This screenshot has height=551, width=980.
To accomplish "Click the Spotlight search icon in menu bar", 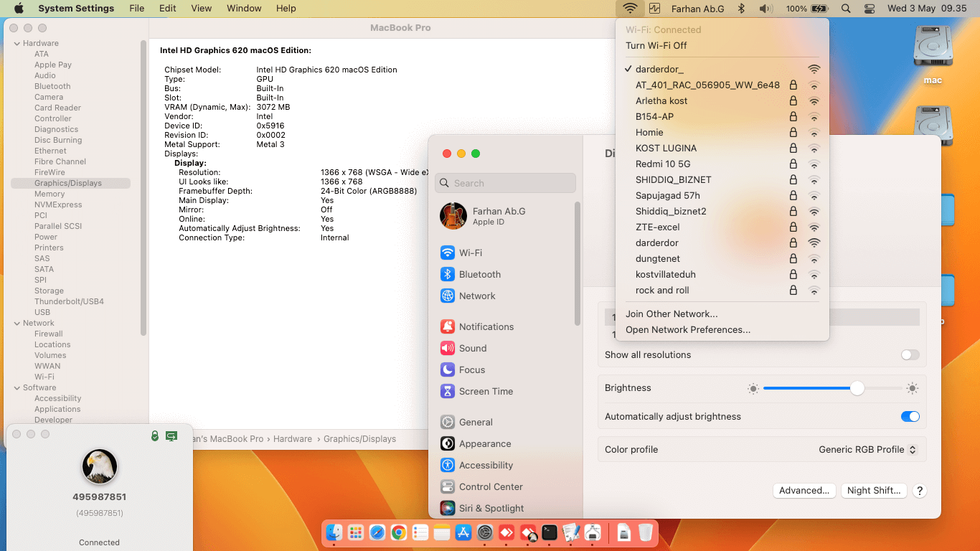I will point(846,9).
